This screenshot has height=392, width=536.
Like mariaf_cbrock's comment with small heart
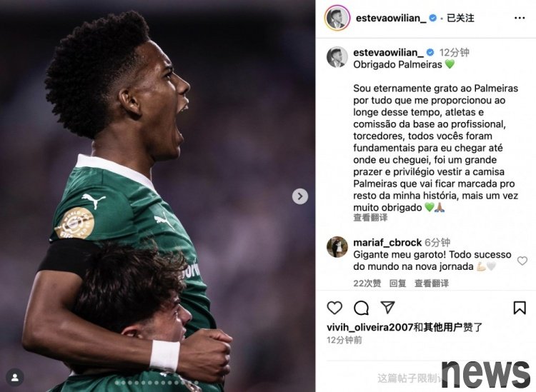[x=522, y=261]
